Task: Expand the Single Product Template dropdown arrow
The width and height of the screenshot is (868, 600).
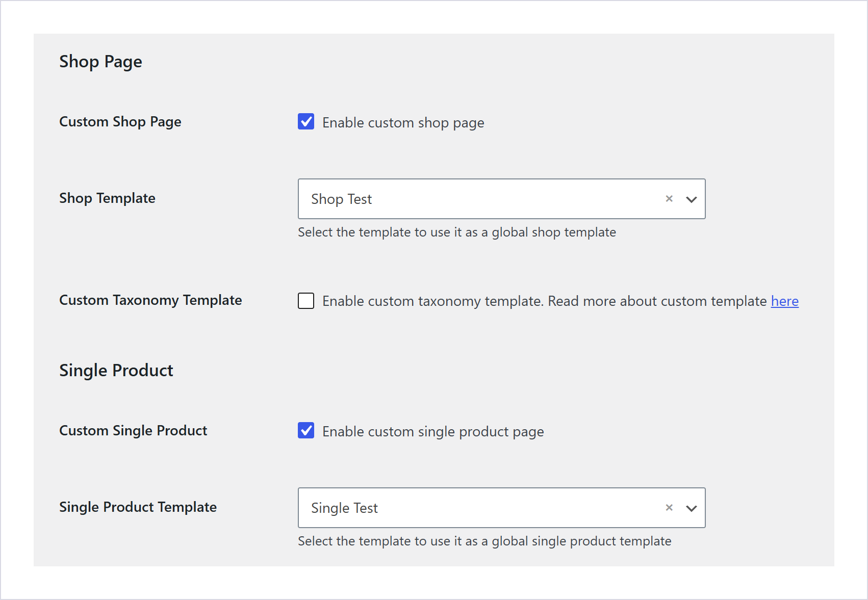Action: point(692,508)
